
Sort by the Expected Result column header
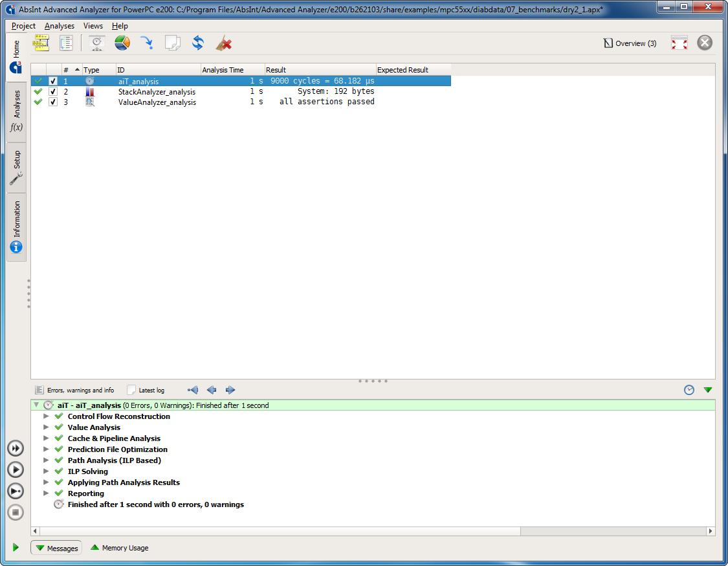click(x=414, y=70)
